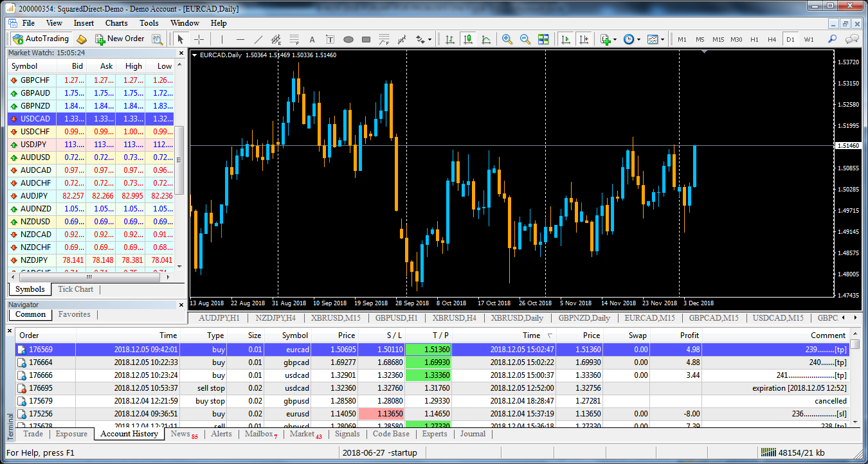Image resolution: width=868 pixels, height=464 pixels.
Task: Click the search magnifier in toolbar
Action: coord(832,39)
